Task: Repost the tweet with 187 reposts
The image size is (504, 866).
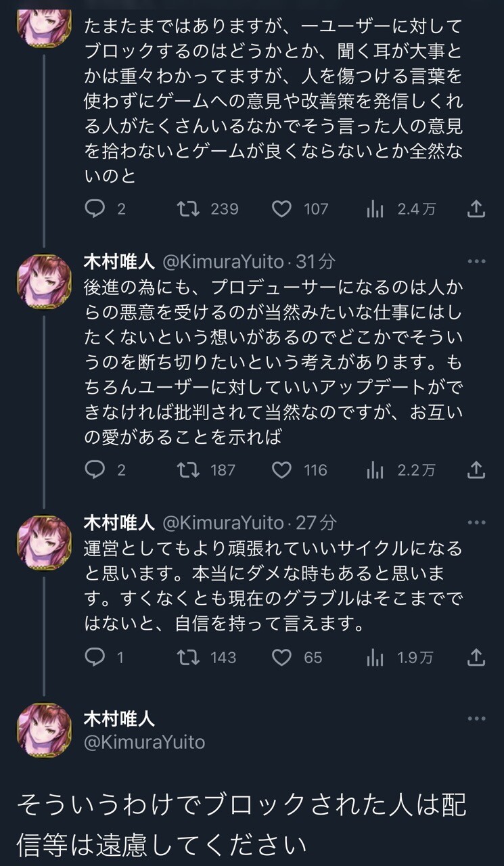Action: pos(187,470)
